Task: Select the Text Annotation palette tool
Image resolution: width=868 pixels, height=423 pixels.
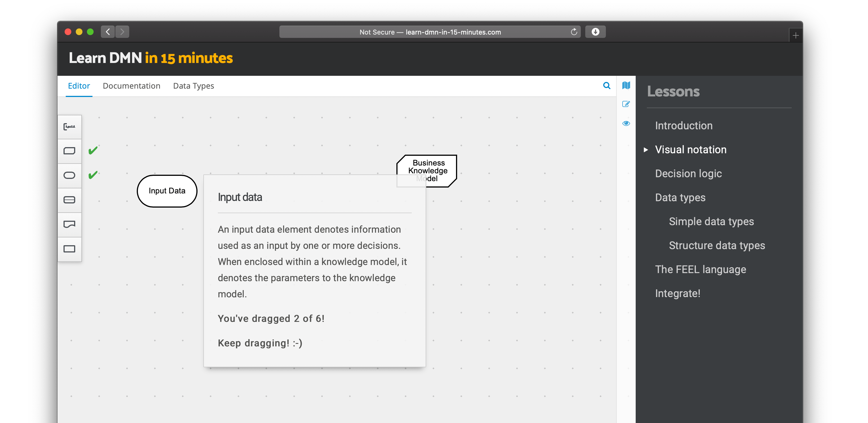Action: tap(69, 127)
